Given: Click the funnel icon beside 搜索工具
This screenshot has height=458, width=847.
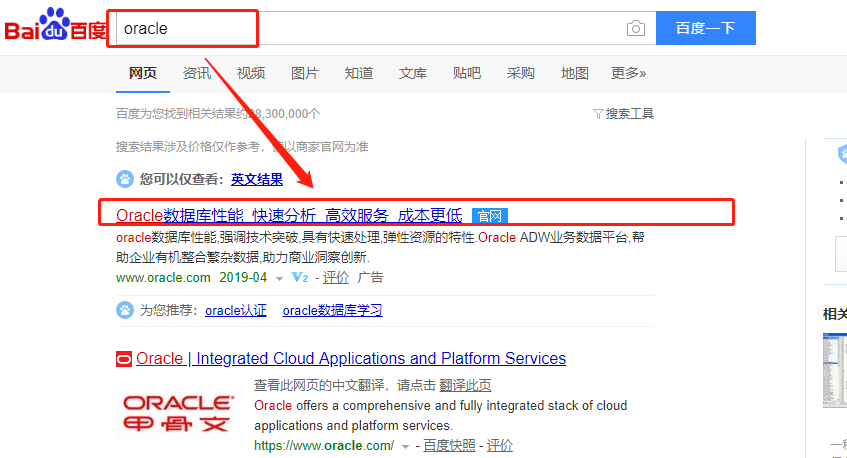Looking at the screenshot, I should coord(598,114).
